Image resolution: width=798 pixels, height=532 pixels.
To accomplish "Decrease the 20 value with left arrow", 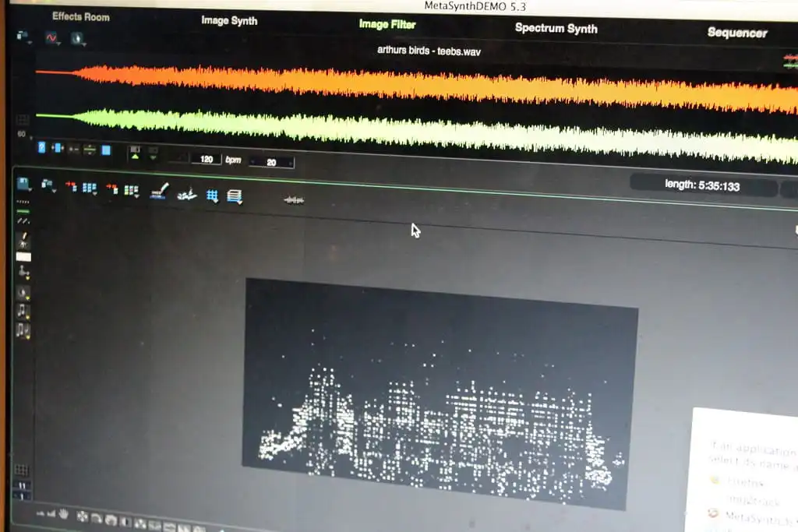I will (x=253, y=162).
